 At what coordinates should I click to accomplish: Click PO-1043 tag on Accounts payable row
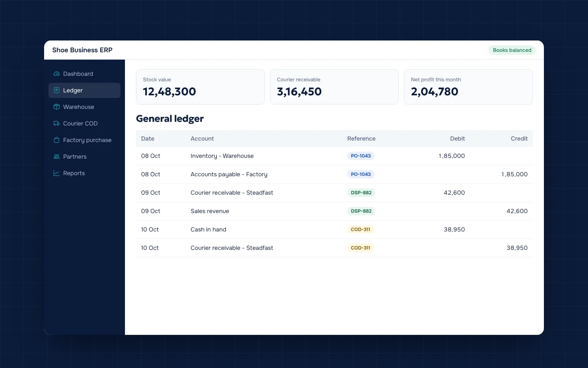point(361,174)
